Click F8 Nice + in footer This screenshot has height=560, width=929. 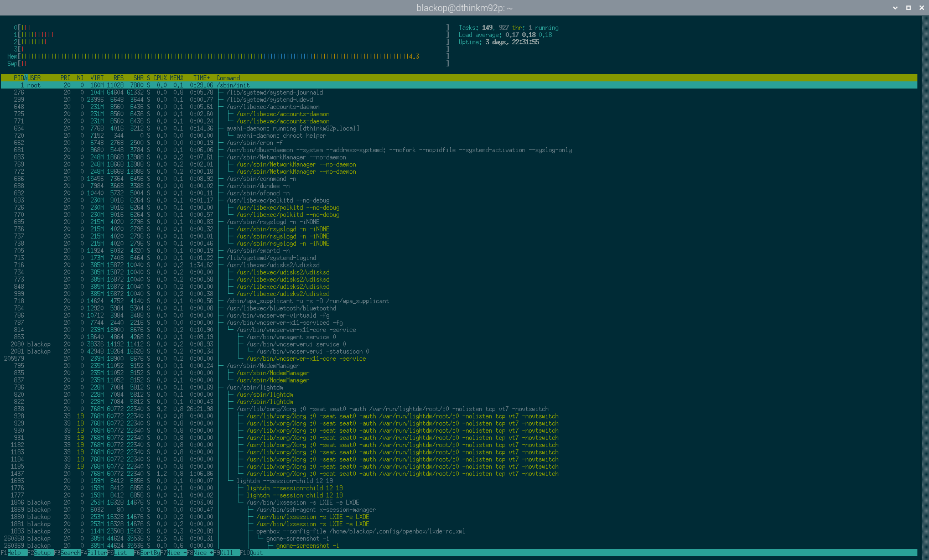coord(200,553)
